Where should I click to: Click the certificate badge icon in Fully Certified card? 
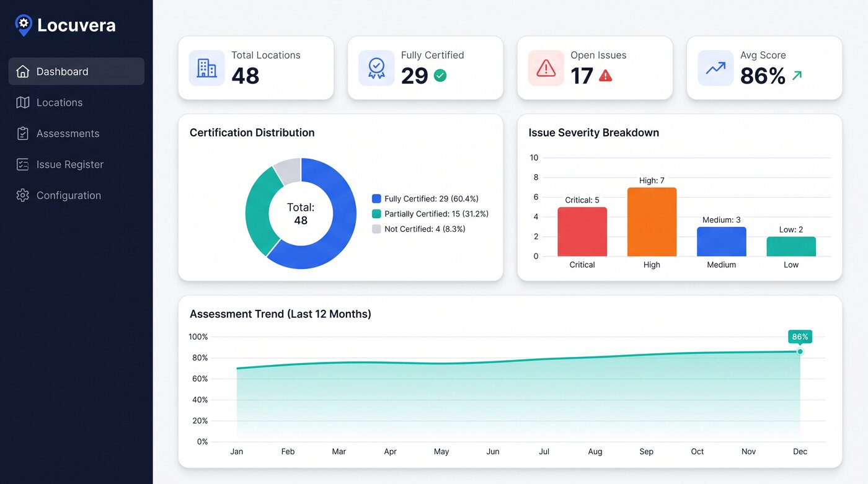point(376,68)
